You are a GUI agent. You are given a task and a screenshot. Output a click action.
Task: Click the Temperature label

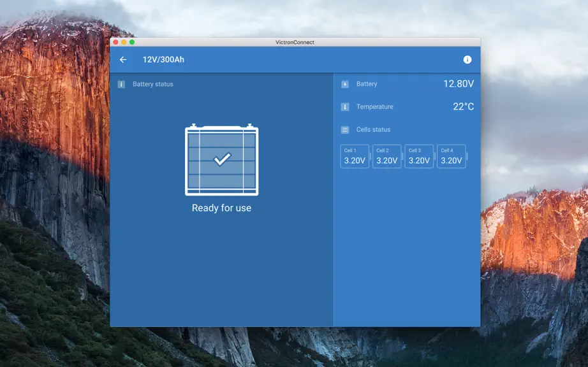click(x=374, y=107)
